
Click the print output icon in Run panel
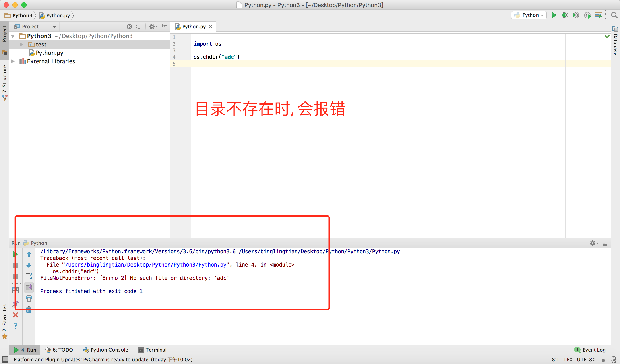[x=29, y=299]
